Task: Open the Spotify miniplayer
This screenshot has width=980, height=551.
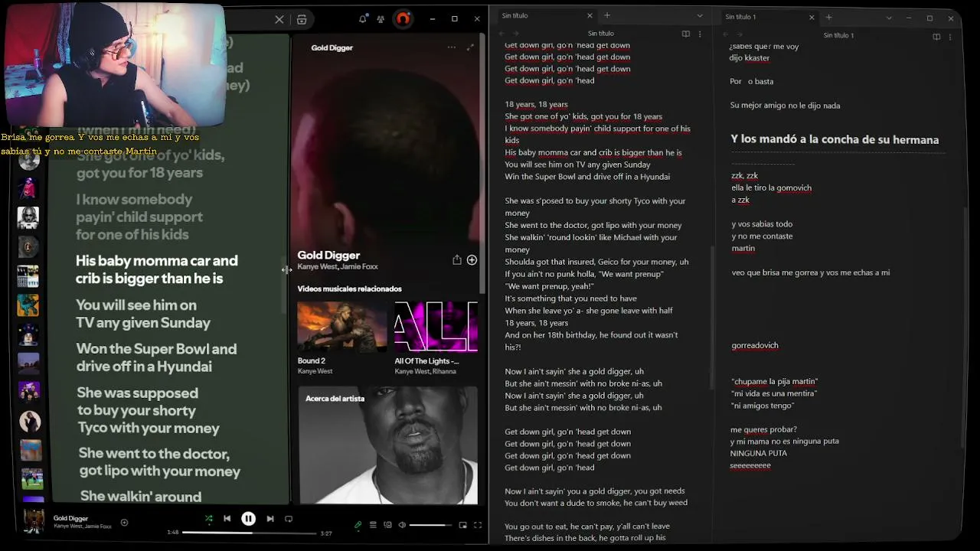Action: (x=462, y=525)
